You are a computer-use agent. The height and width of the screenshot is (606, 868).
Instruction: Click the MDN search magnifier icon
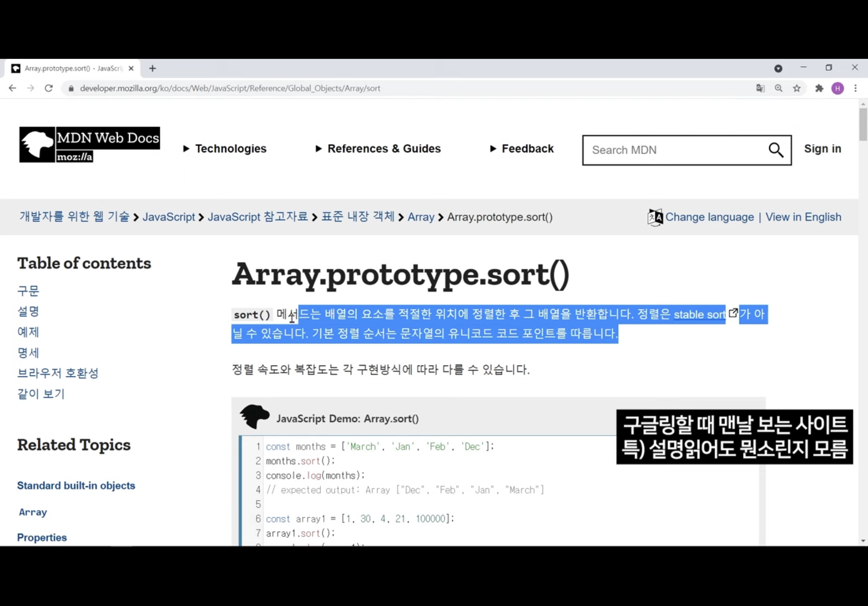(776, 150)
